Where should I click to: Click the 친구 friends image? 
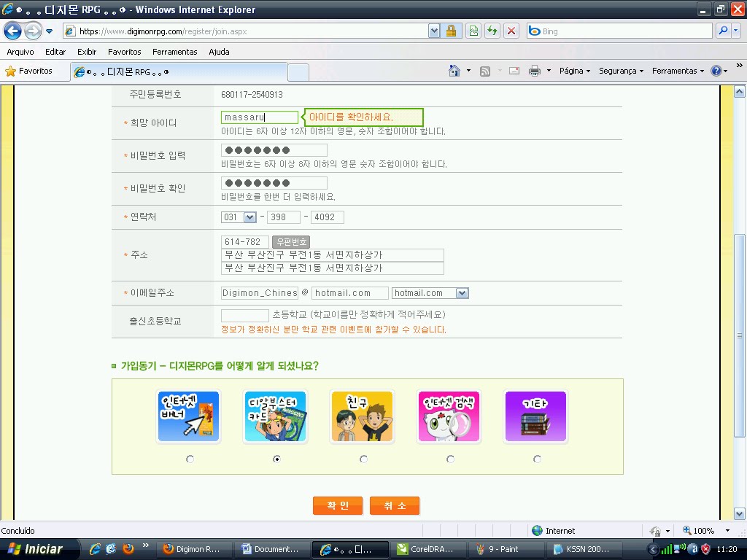(362, 416)
